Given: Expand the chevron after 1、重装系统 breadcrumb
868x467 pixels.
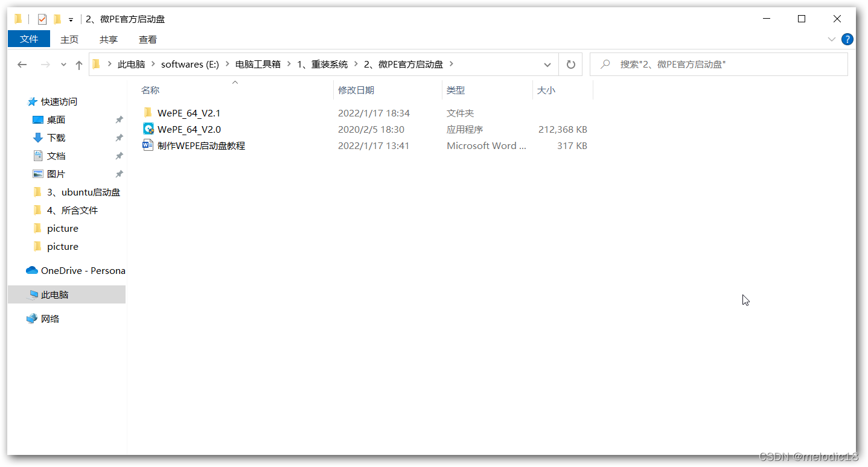Looking at the screenshot, I should [x=356, y=64].
